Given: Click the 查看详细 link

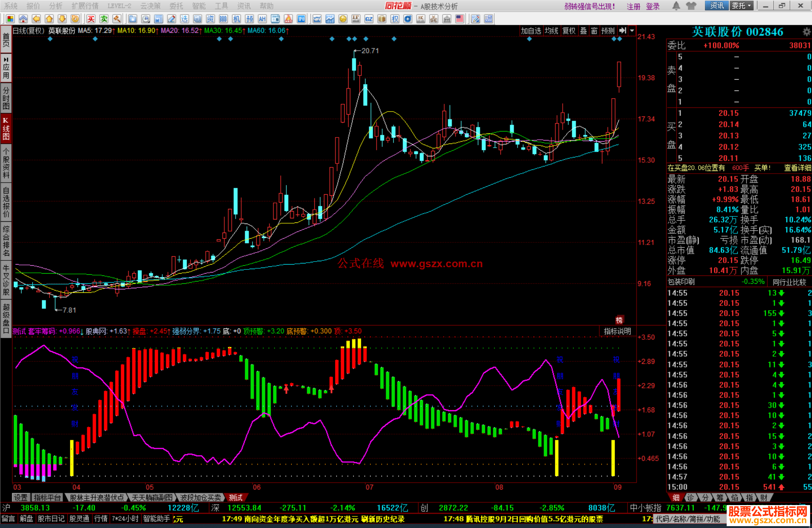Looking at the screenshot, I should pyautogui.click(x=797, y=168).
